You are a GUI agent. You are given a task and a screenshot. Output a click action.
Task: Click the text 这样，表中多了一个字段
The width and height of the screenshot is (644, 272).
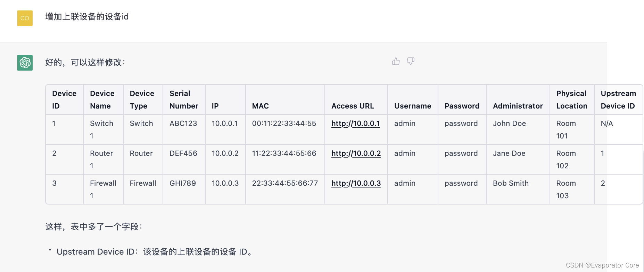click(x=94, y=227)
